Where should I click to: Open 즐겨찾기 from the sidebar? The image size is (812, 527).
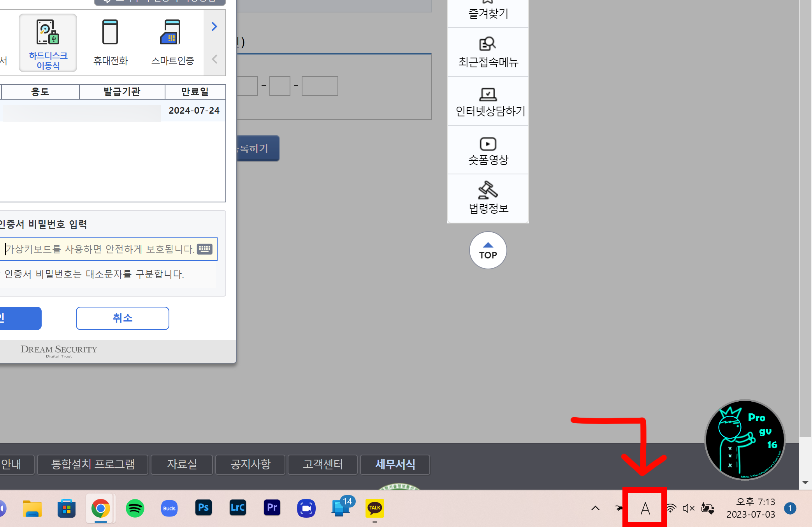[x=488, y=10]
